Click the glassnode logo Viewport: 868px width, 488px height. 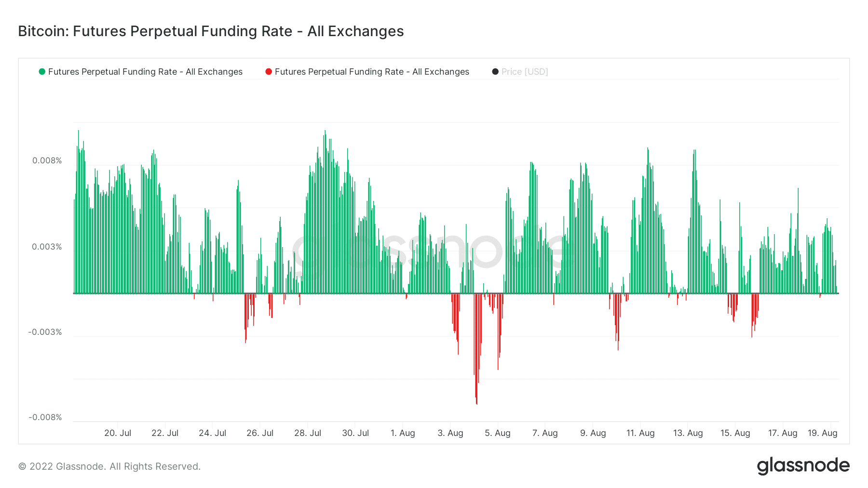click(x=803, y=466)
